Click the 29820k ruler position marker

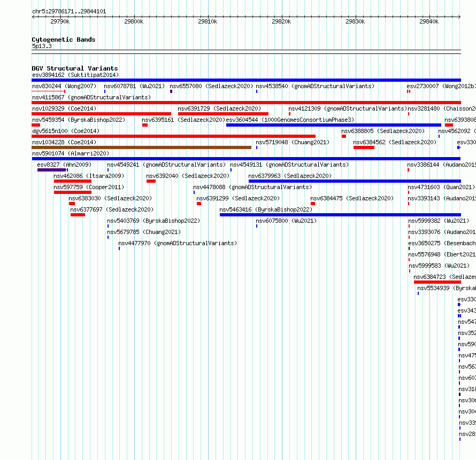coord(281,21)
